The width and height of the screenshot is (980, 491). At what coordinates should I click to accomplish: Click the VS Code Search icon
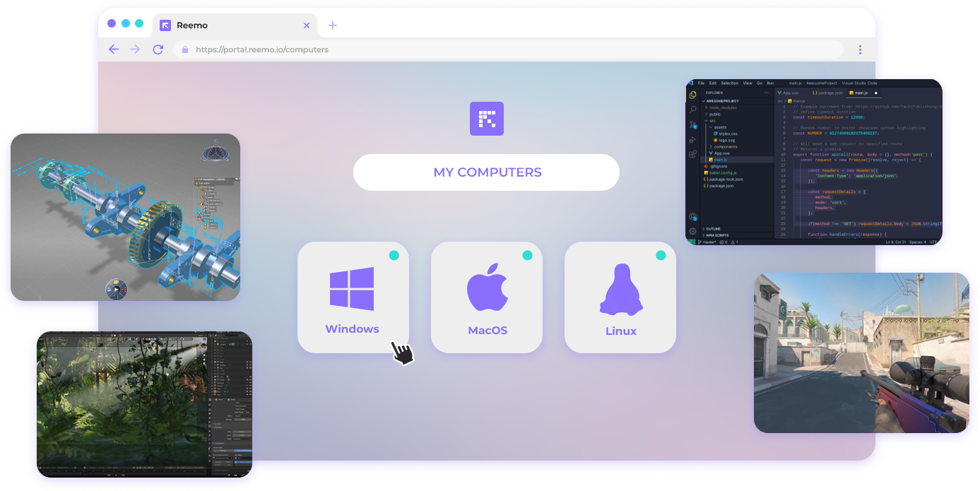(x=692, y=110)
